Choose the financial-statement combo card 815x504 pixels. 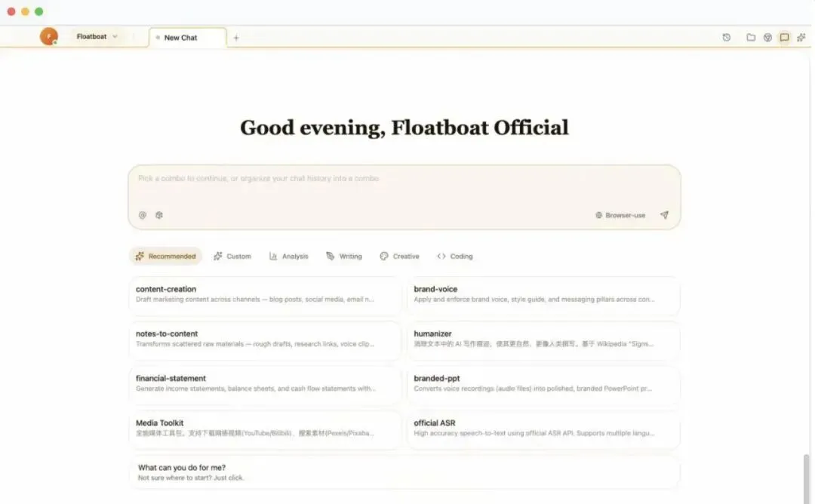(265, 385)
